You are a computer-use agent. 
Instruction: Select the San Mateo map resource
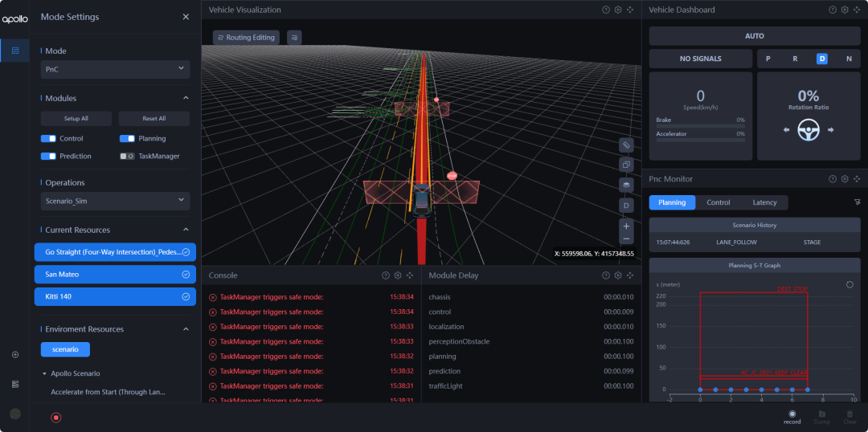(x=115, y=275)
